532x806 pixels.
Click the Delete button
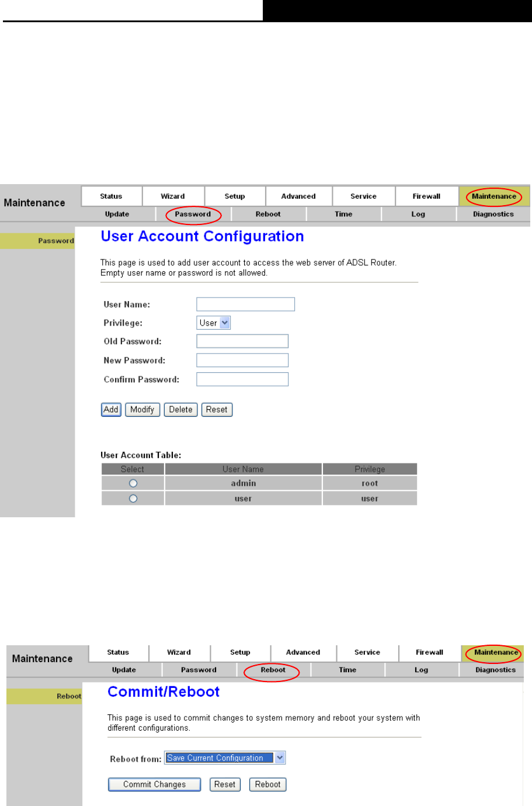180,410
